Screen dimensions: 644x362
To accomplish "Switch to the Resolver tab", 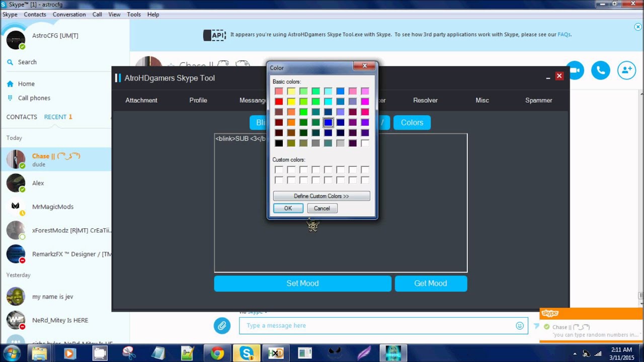I will [425, 100].
